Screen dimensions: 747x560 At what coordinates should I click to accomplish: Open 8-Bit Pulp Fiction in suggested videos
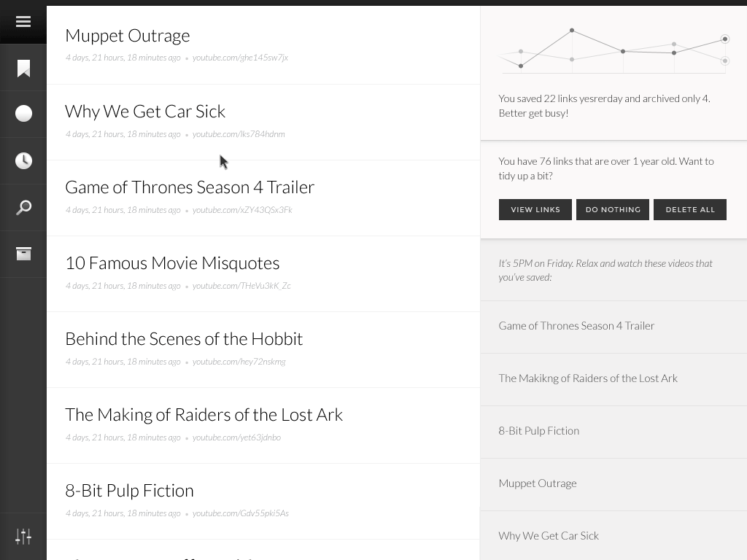539,431
